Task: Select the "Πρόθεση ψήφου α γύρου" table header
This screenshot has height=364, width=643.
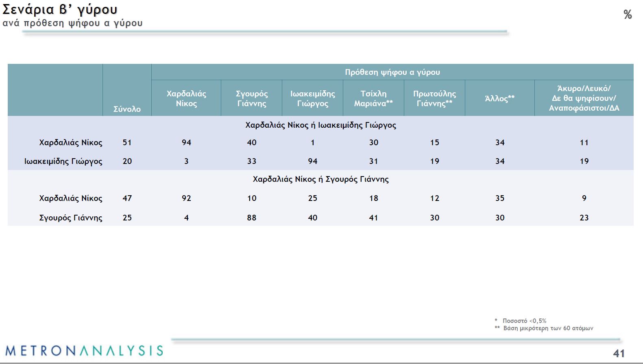Action: tap(392, 72)
